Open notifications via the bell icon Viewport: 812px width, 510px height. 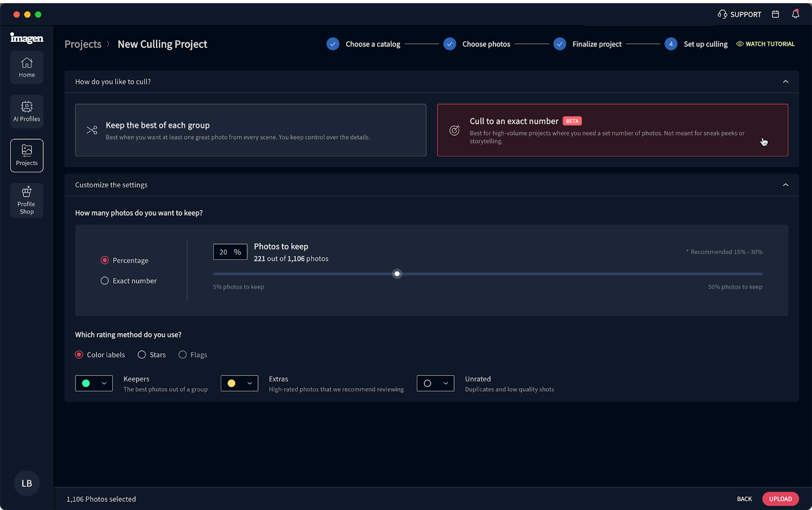795,14
